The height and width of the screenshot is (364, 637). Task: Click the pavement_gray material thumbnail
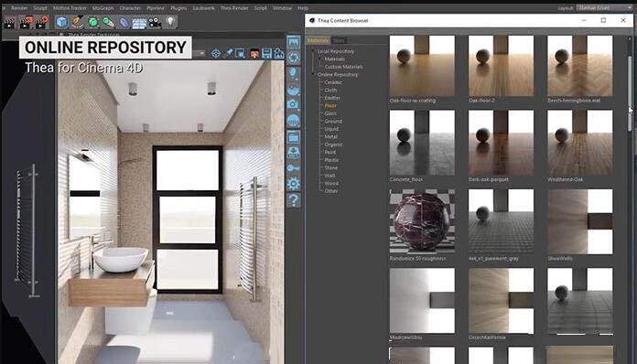501,221
